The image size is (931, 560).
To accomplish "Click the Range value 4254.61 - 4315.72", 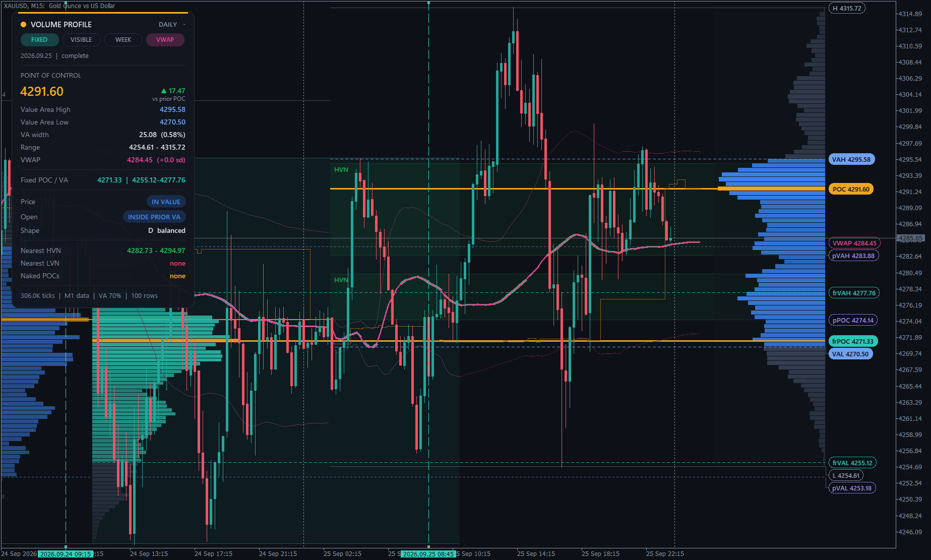I will 157,148.
